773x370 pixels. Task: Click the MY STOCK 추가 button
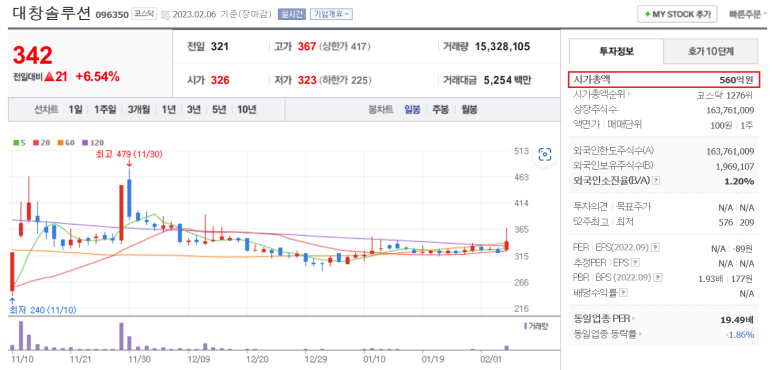(677, 14)
